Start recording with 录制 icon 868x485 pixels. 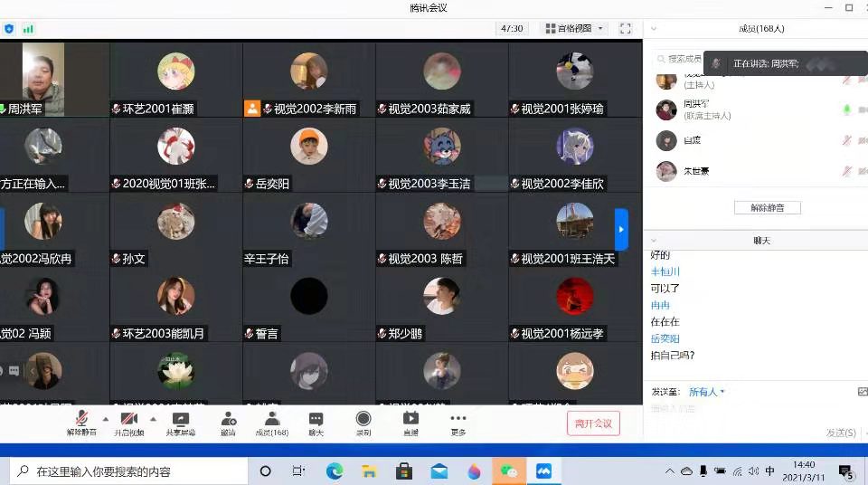pos(363,421)
